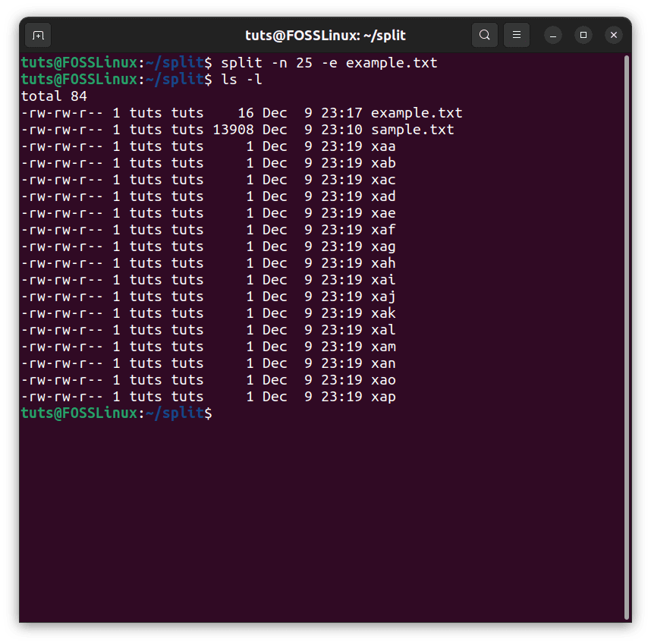Click the file entry xaa
The image size is (651, 644).
pos(383,146)
